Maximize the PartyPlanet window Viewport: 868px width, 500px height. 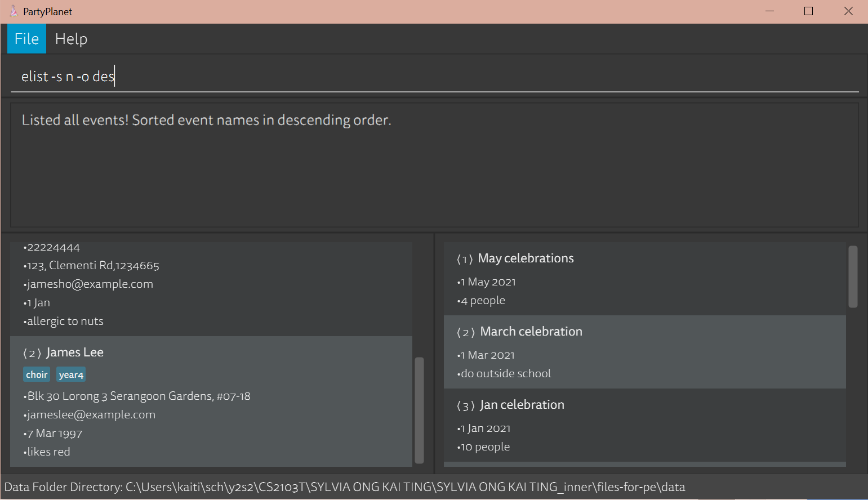pyautogui.click(x=809, y=11)
